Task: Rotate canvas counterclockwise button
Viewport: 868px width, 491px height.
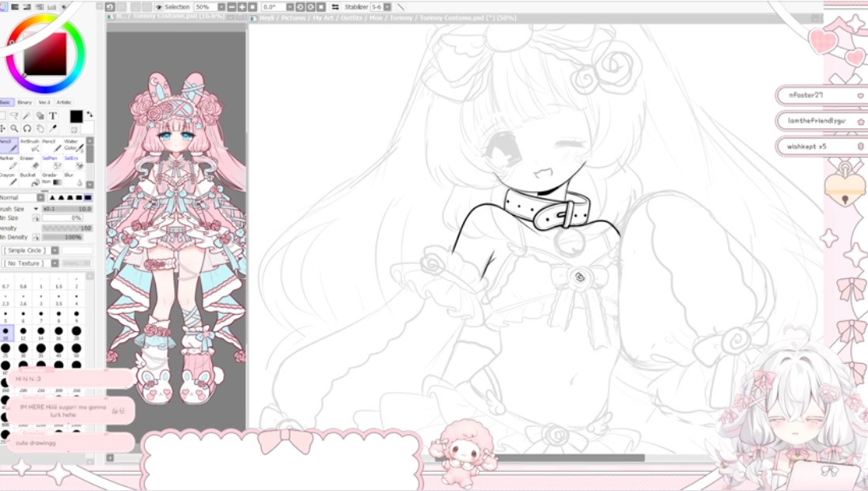Action: click(x=300, y=7)
